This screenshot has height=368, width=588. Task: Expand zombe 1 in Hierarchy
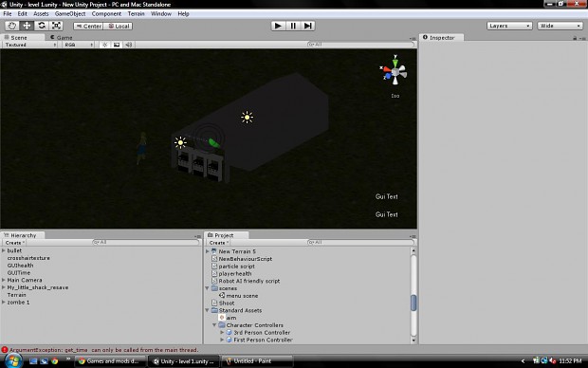pos(4,302)
